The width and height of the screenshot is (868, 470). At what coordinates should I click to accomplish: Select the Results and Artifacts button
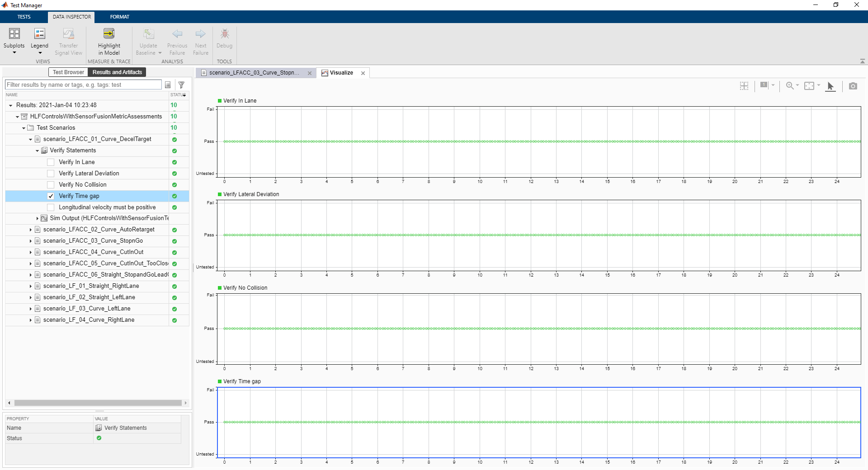click(x=117, y=72)
